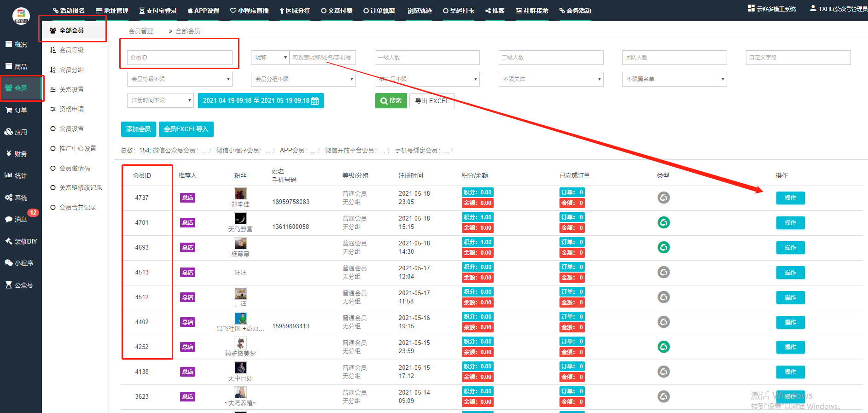Click the green type icon for member 4701
Viewport: 868px width, 413px height.
(663, 223)
